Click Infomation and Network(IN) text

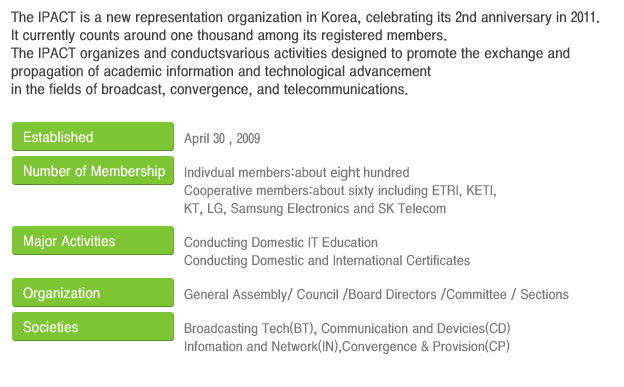click(261, 346)
